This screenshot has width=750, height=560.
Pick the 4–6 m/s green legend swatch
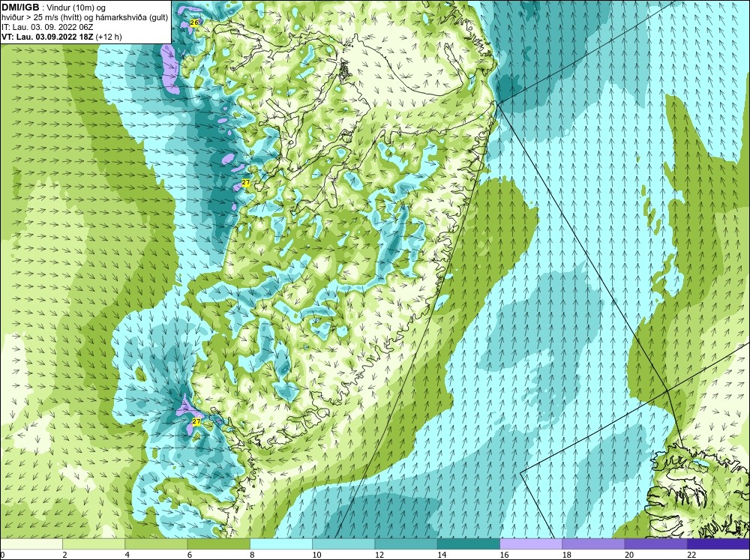pos(156,544)
